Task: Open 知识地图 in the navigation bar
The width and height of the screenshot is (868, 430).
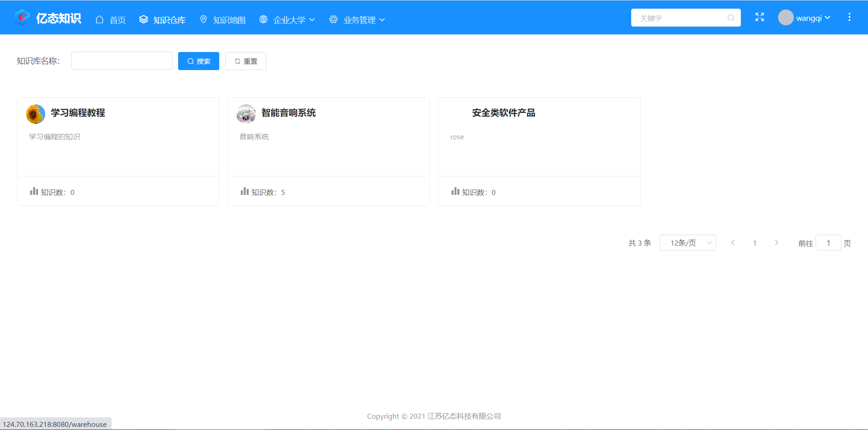Action: [x=223, y=20]
